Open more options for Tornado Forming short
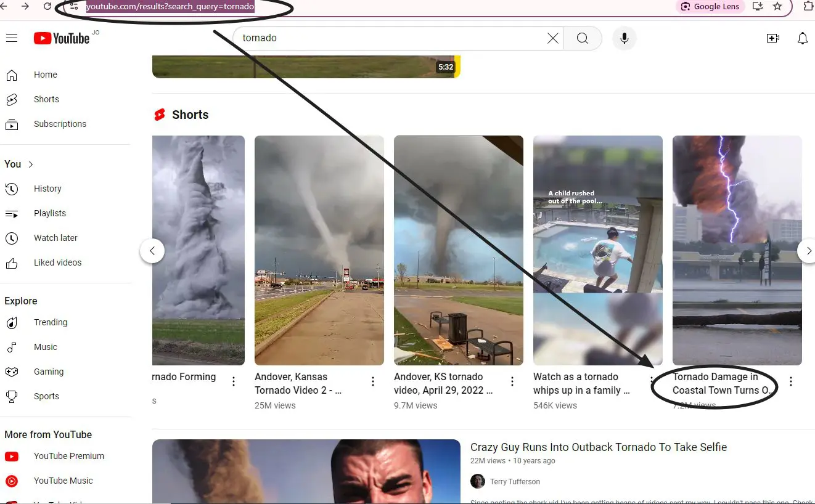This screenshot has height=504, width=815. [234, 382]
